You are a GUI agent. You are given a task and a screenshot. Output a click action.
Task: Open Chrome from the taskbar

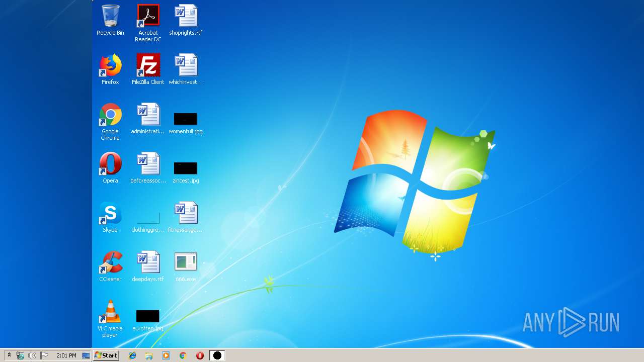tap(183, 355)
